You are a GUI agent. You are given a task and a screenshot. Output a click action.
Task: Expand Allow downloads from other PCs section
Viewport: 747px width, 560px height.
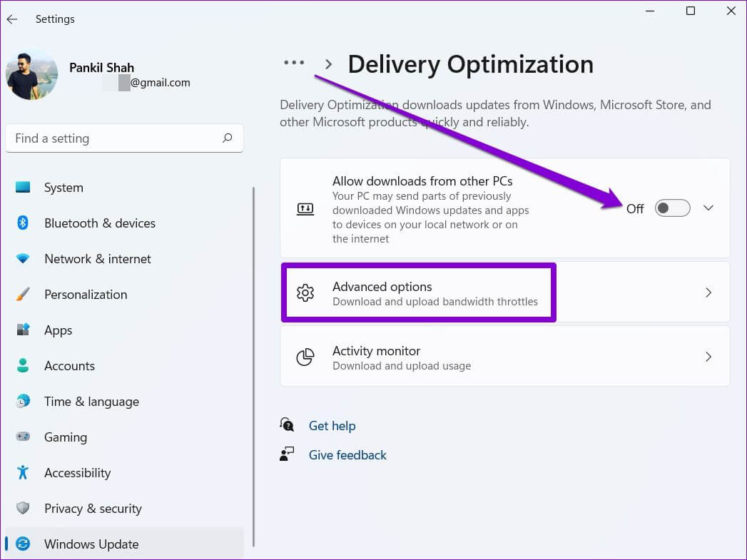pos(708,208)
